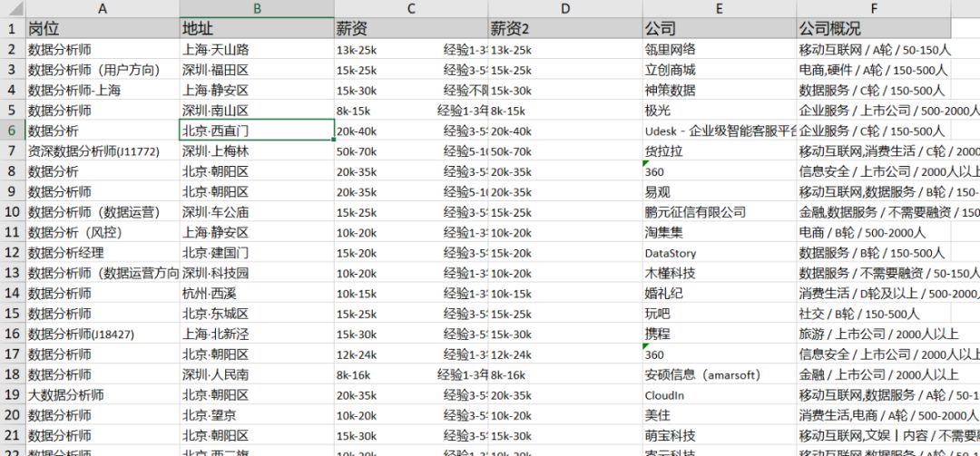The width and height of the screenshot is (980, 456).
Task: Select column F header
Action: 874,9
